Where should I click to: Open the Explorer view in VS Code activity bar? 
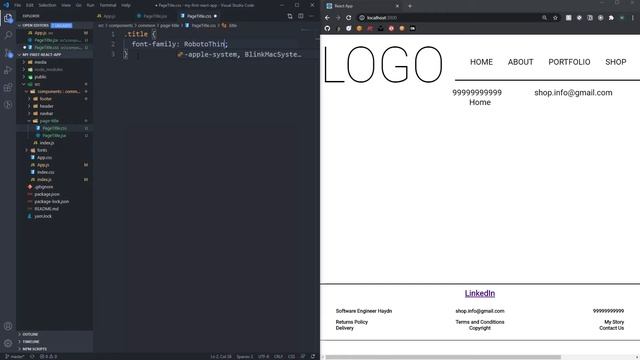pos(8,18)
